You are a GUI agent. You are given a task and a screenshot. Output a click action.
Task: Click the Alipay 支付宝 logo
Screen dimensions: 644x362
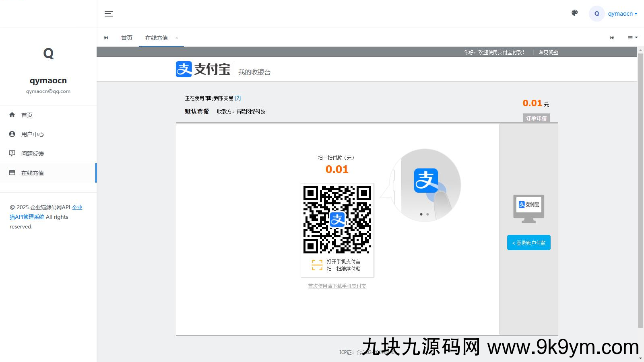(x=203, y=69)
